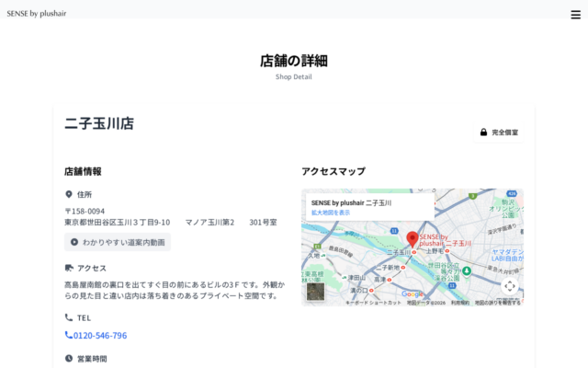Click 地図の誤りを報告する on the map
This screenshot has height=368, width=588.
pos(497,302)
